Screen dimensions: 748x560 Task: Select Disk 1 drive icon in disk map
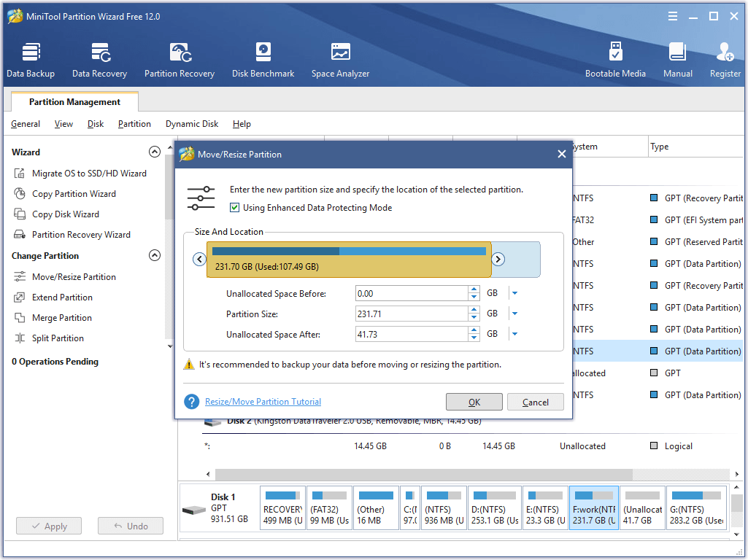coord(194,510)
